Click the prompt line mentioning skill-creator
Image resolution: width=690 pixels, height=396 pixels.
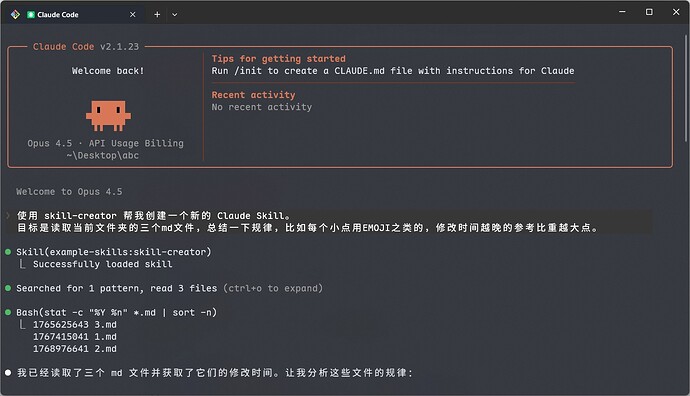tap(154, 216)
